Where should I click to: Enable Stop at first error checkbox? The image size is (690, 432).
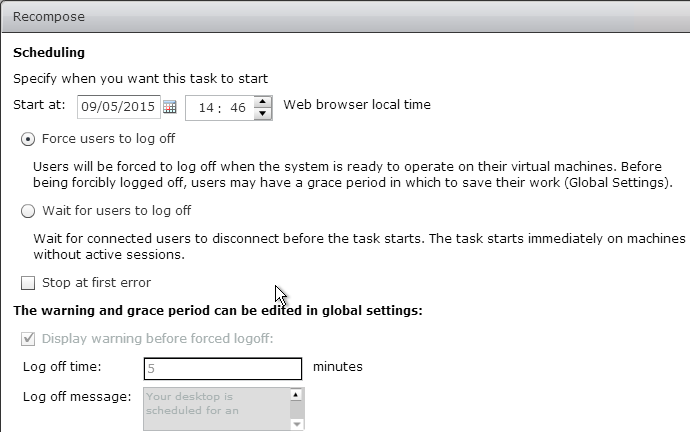(x=28, y=283)
